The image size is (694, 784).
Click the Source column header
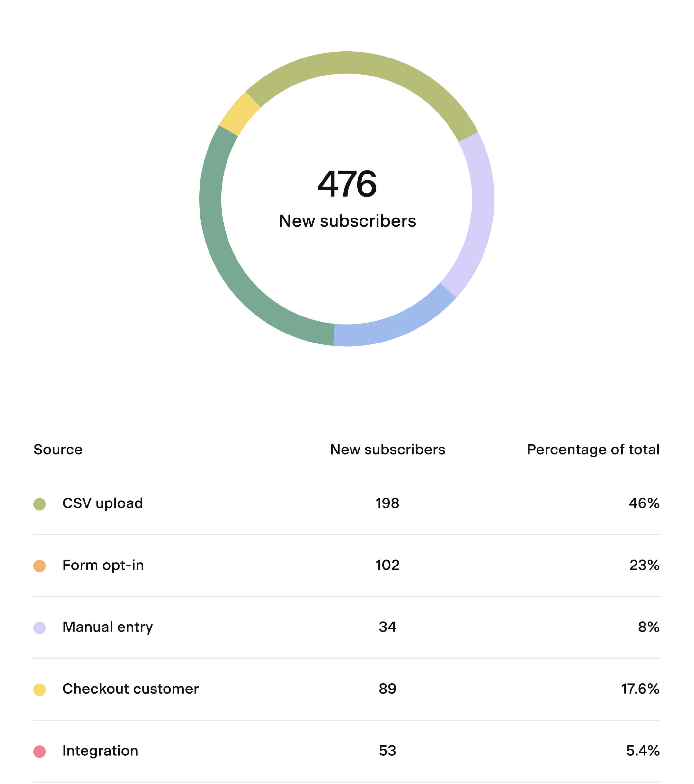pos(58,450)
